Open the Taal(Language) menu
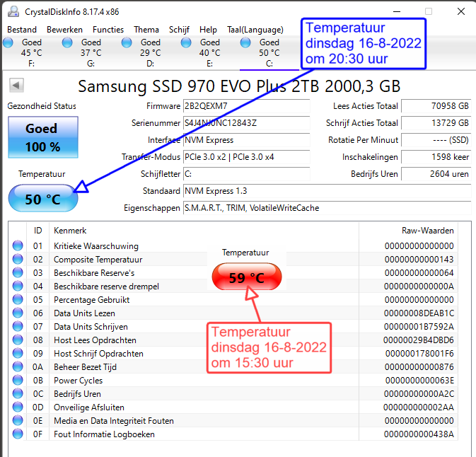Screen dimensions: 476x457 [x=255, y=30]
